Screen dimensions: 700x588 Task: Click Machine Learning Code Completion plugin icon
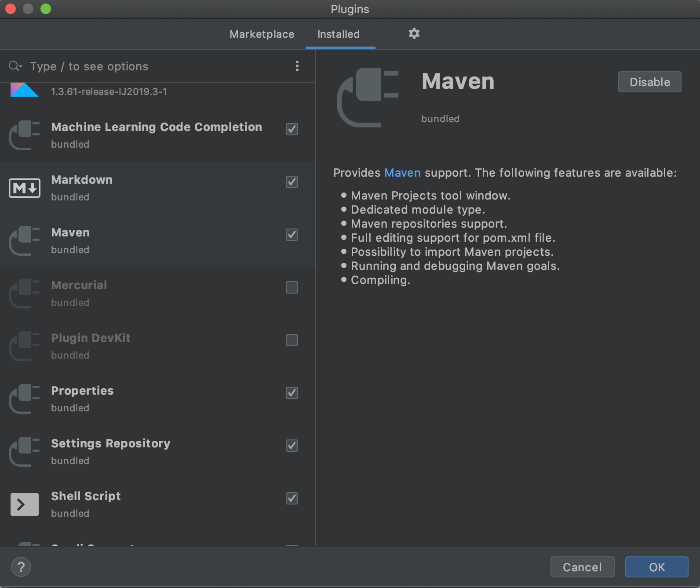[x=25, y=135]
